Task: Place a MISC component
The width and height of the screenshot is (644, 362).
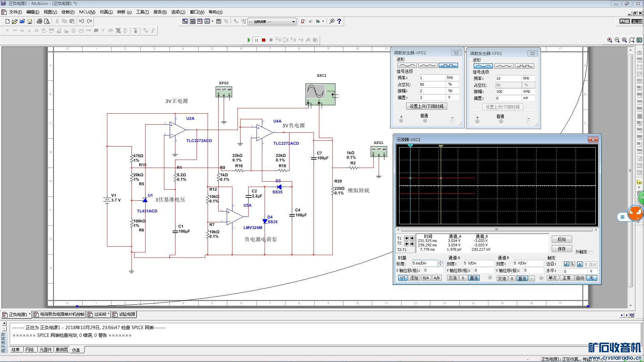Action: (x=89, y=31)
